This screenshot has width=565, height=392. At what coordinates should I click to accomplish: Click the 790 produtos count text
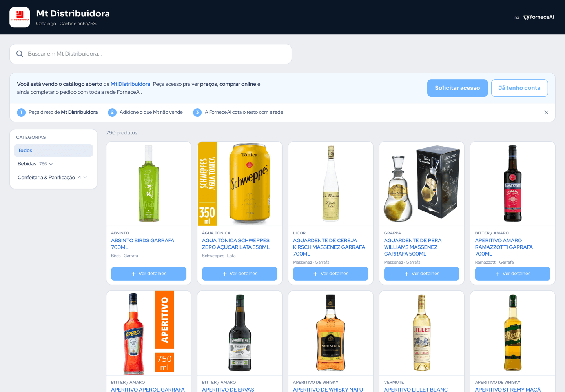(122, 133)
